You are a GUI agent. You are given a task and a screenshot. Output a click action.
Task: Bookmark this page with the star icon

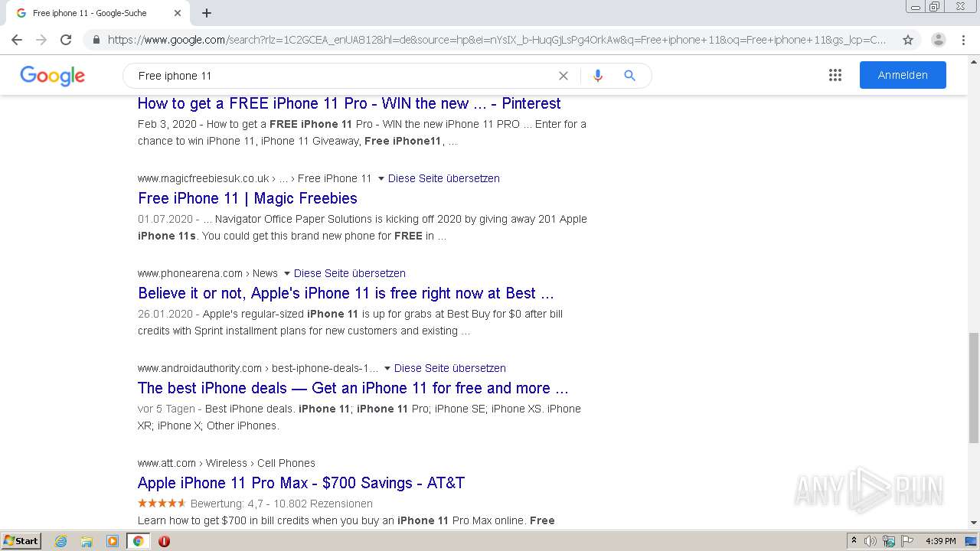point(908,40)
